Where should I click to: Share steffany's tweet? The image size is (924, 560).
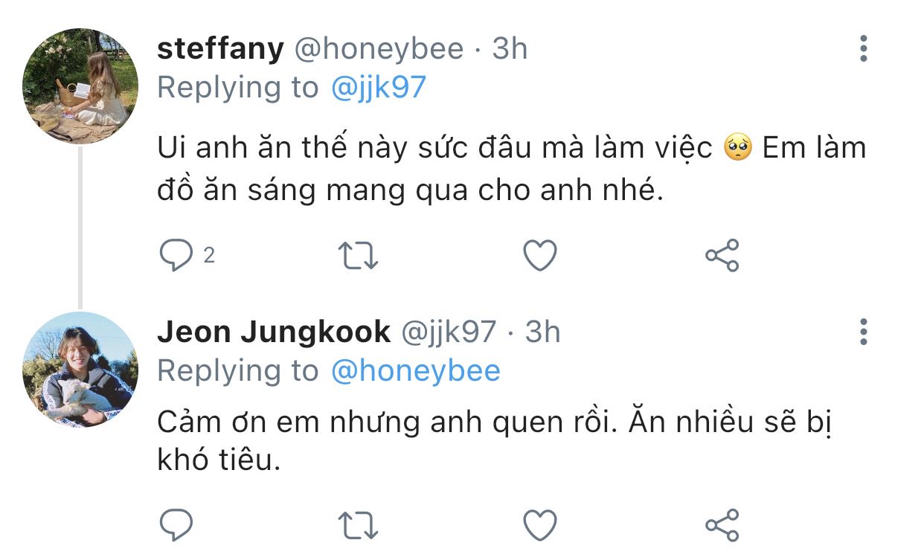coord(722,256)
